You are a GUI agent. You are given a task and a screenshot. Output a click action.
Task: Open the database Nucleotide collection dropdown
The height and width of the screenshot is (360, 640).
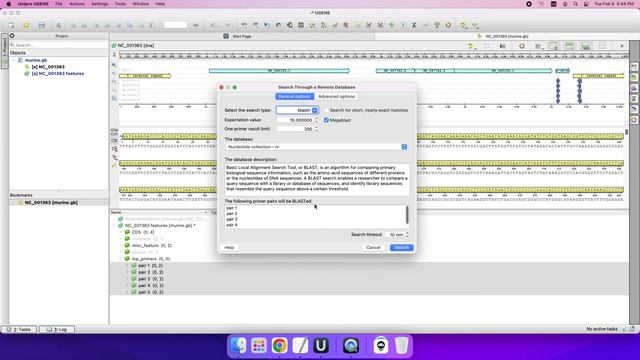[x=316, y=147]
